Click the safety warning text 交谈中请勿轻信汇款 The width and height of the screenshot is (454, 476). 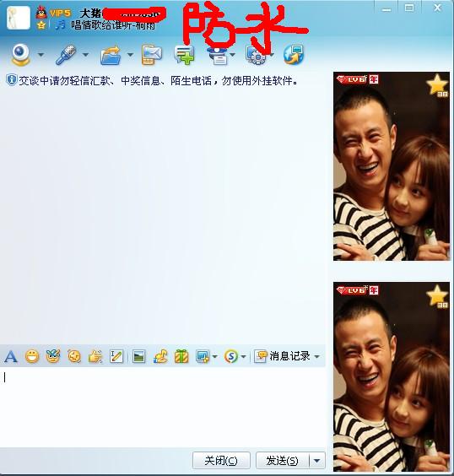point(158,81)
